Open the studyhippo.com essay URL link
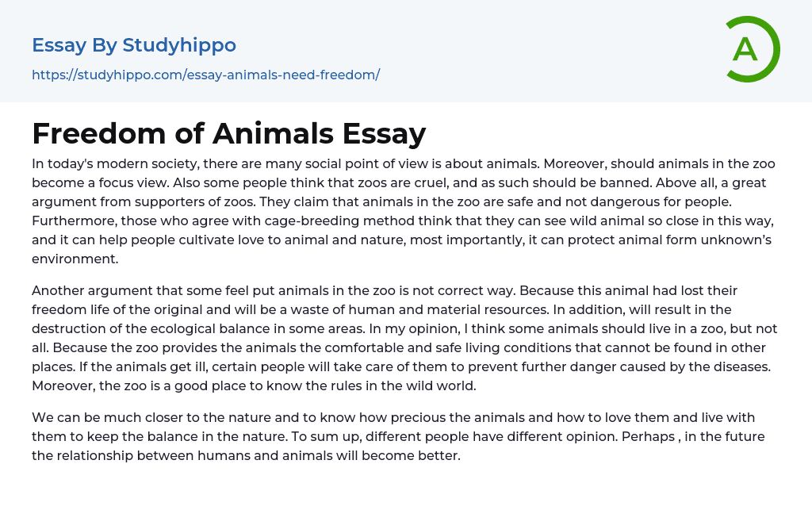The image size is (812, 510). pos(205,75)
